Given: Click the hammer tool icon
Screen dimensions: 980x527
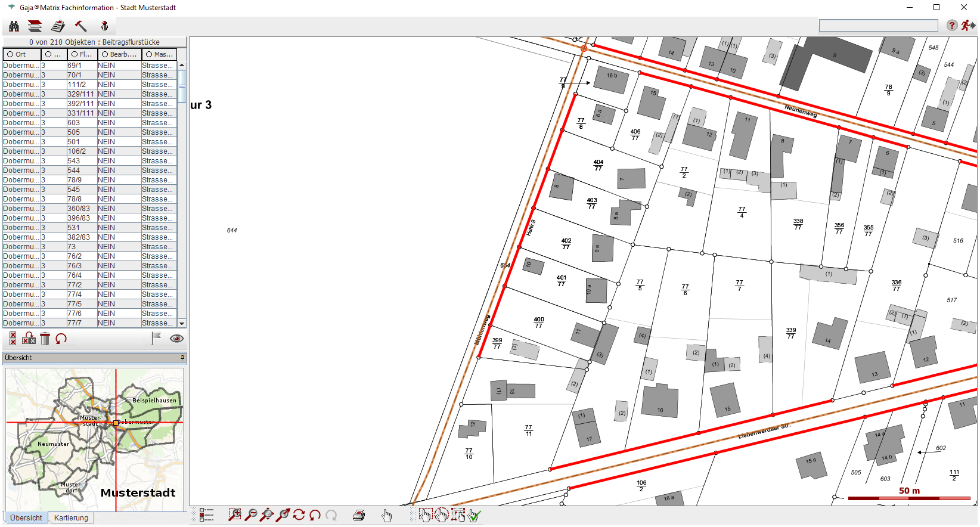Looking at the screenshot, I should (80, 26).
